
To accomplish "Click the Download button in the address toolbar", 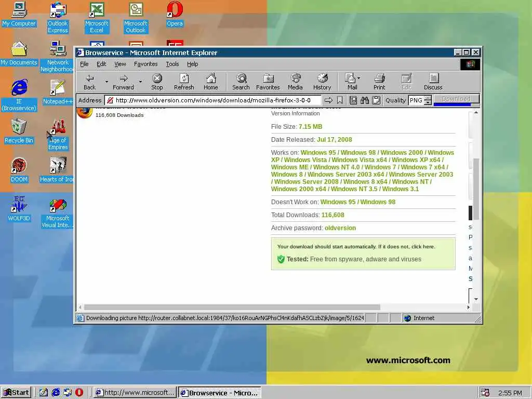I will pyautogui.click(x=456, y=99).
